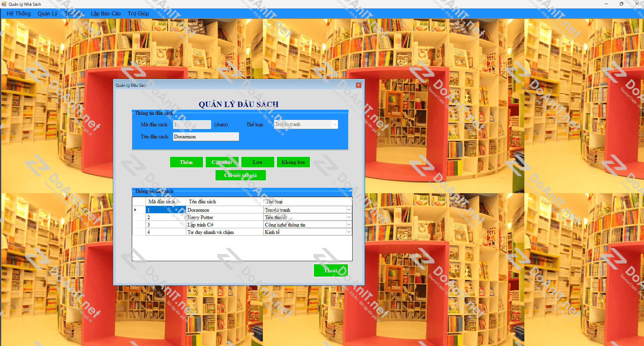Select Mã đầu sách cell 4
Screen dimensions: 644x346
(x=166, y=232)
